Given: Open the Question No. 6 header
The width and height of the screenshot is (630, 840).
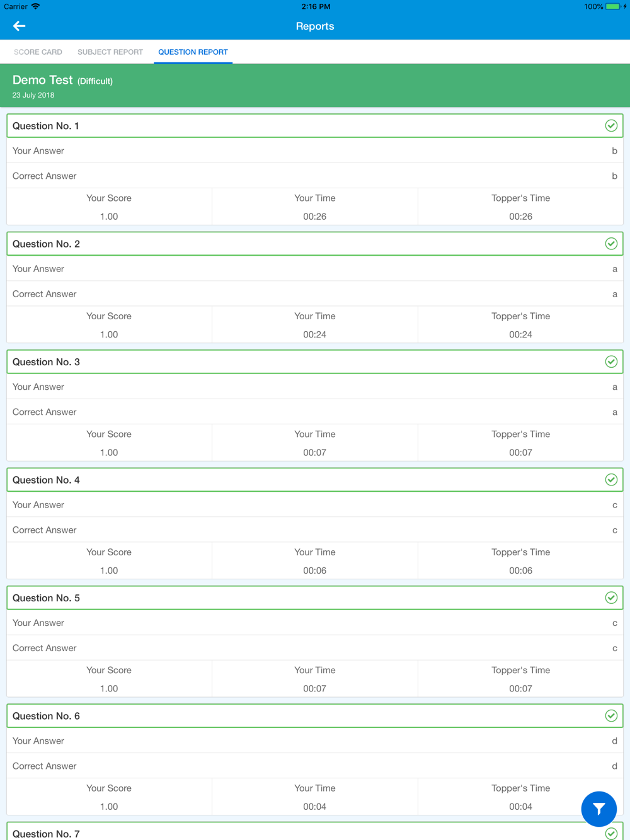Looking at the screenshot, I should (x=315, y=716).
